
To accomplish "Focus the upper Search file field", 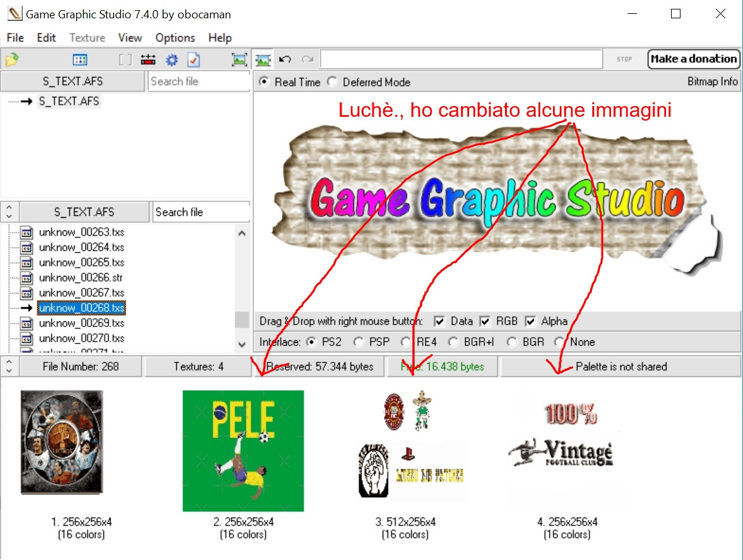I will click(199, 81).
